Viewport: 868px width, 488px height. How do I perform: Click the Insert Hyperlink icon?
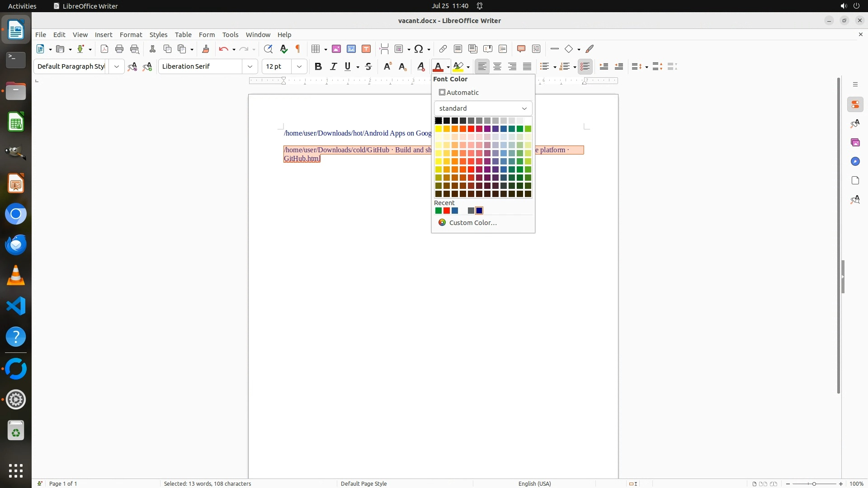(443, 49)
